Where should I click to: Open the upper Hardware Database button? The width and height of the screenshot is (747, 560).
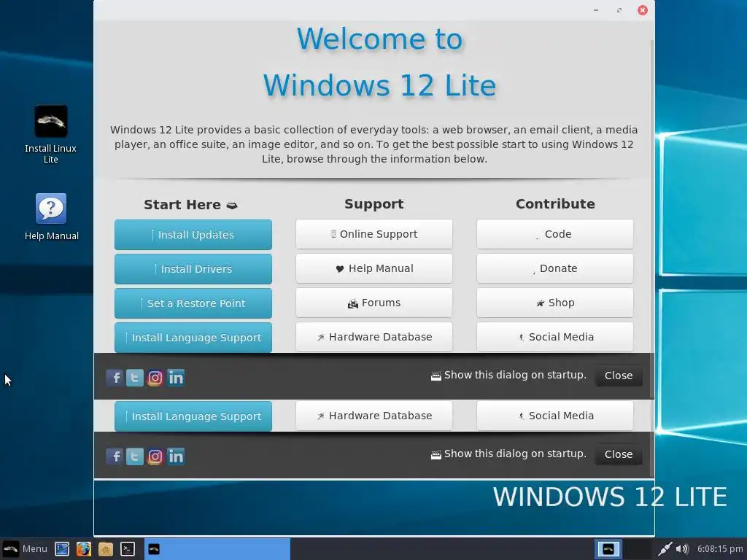click(x=374, y=337)
